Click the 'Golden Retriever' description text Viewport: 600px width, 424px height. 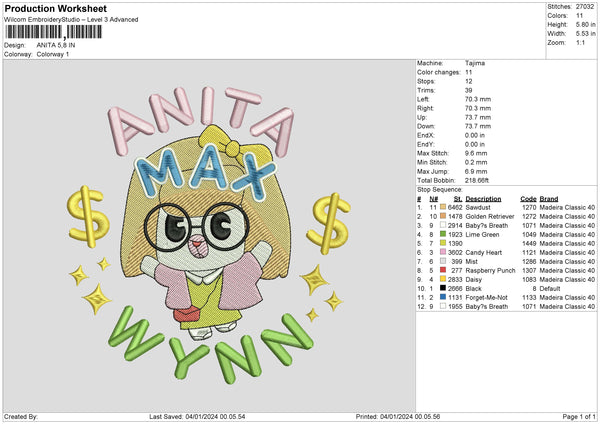coord(490,216)
